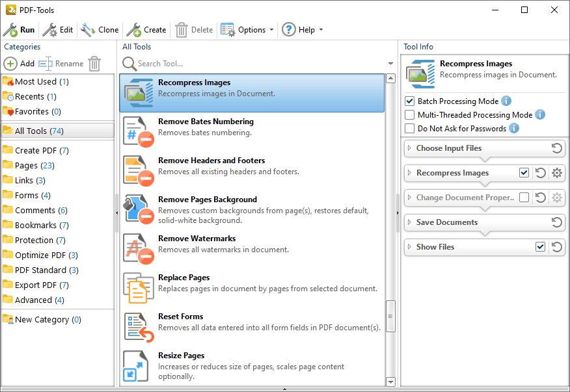
Task: Expand the Save Documents step
Action: [410, 222]
